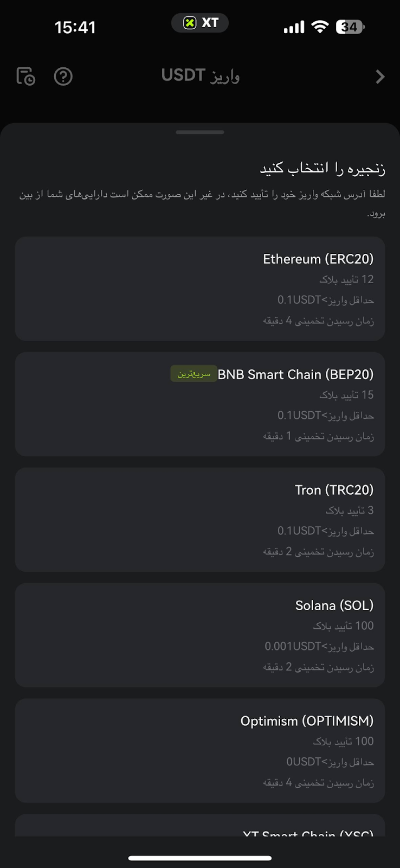The height and width of the screenshot is (868, 400).
Task: Tap the clock showing 15:41
Action: (x=75, y=27)
